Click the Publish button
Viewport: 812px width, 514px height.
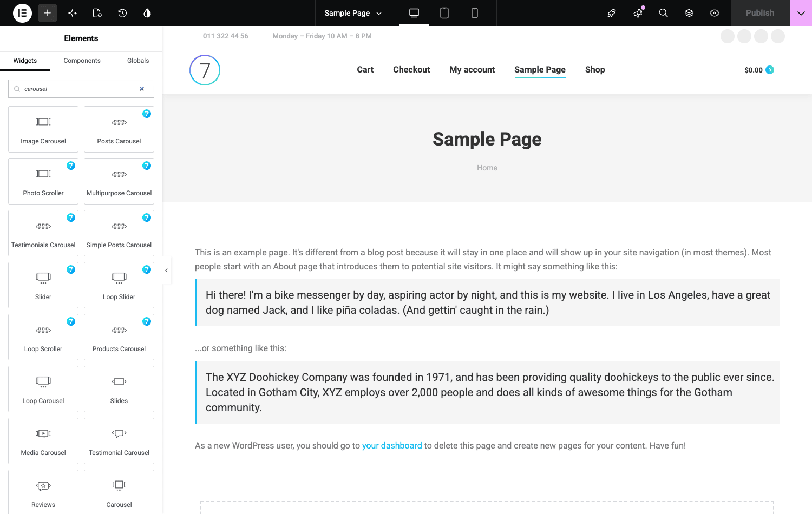(x=760, y=13)
